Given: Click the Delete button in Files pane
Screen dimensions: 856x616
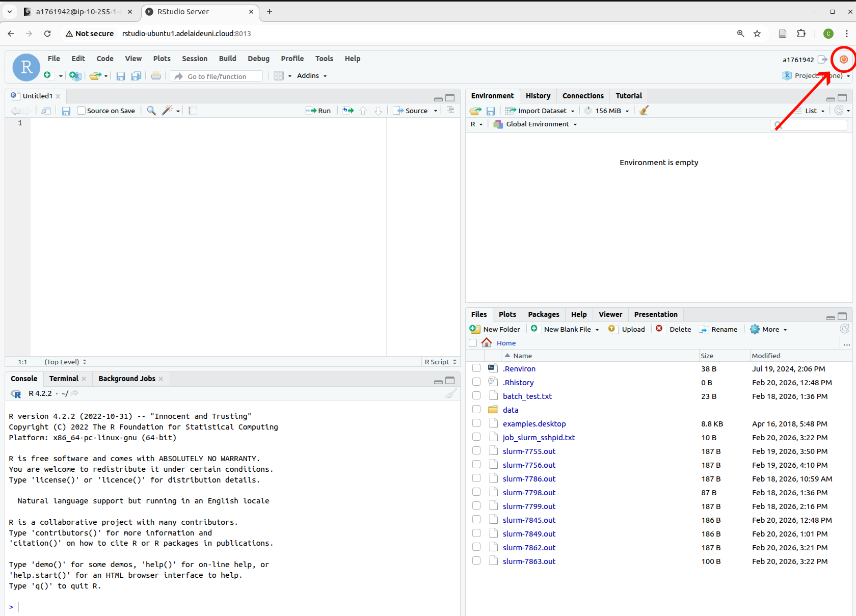Looking at the screenshot, I should (674, 329).
